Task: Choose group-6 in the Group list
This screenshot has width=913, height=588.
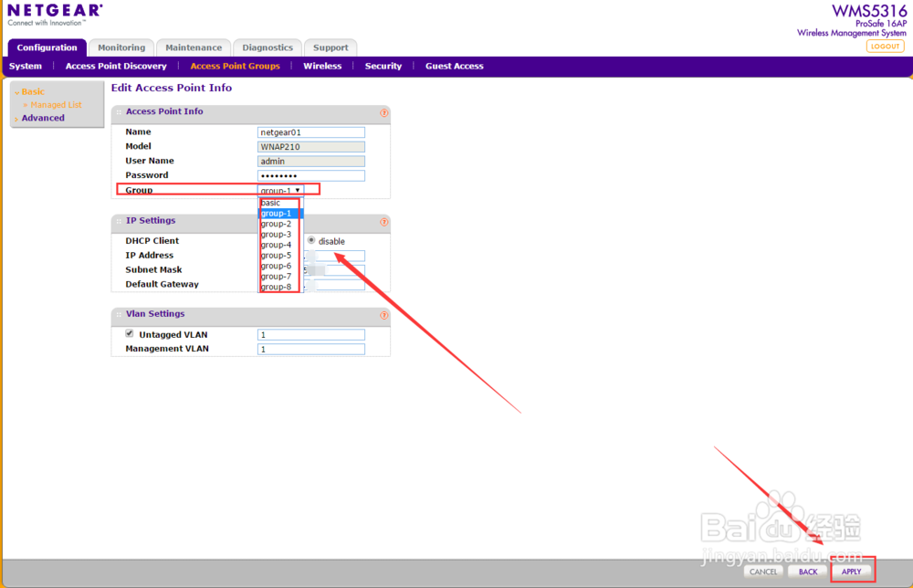Action: 279,266
